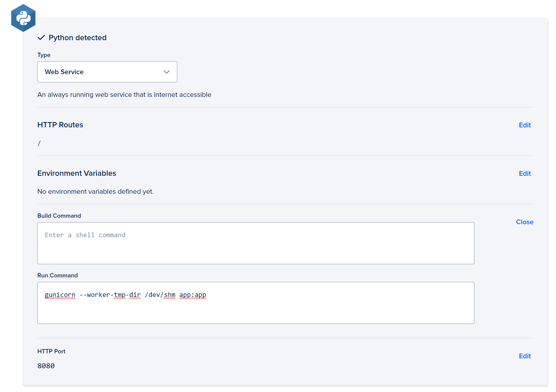Click the 'HTTP Port' label
The image size is (556, 392).
coord(51,351)
